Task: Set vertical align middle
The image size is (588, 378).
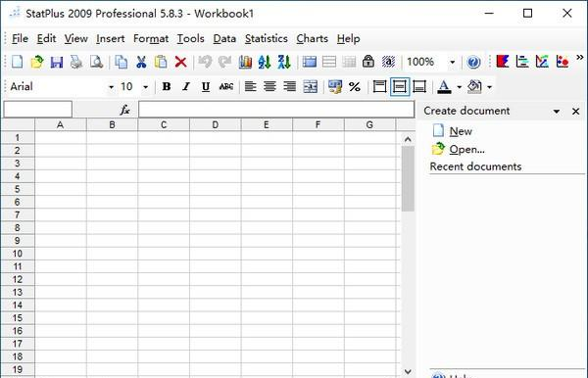Action: click(x=400, y=87)
